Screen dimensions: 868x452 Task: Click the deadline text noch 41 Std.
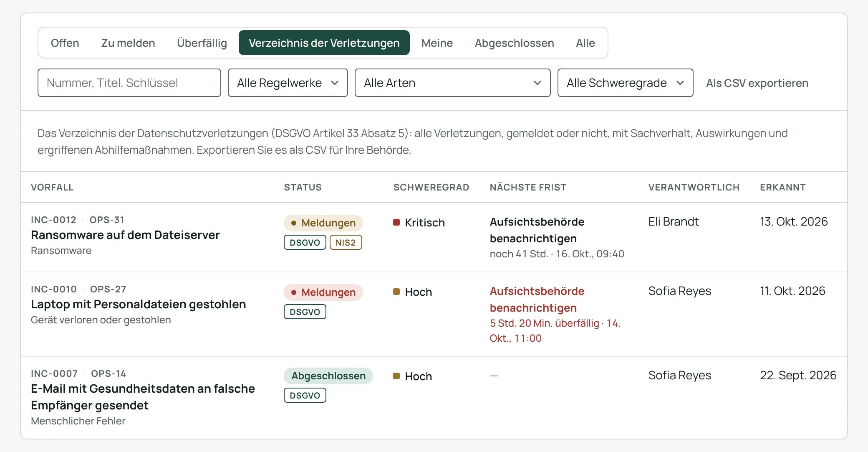coord(519,254)
